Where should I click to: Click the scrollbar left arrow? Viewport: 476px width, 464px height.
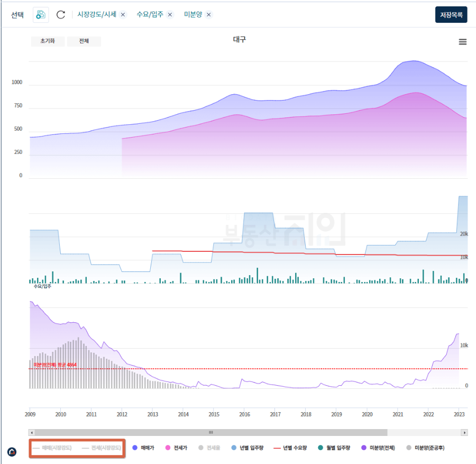32,432
